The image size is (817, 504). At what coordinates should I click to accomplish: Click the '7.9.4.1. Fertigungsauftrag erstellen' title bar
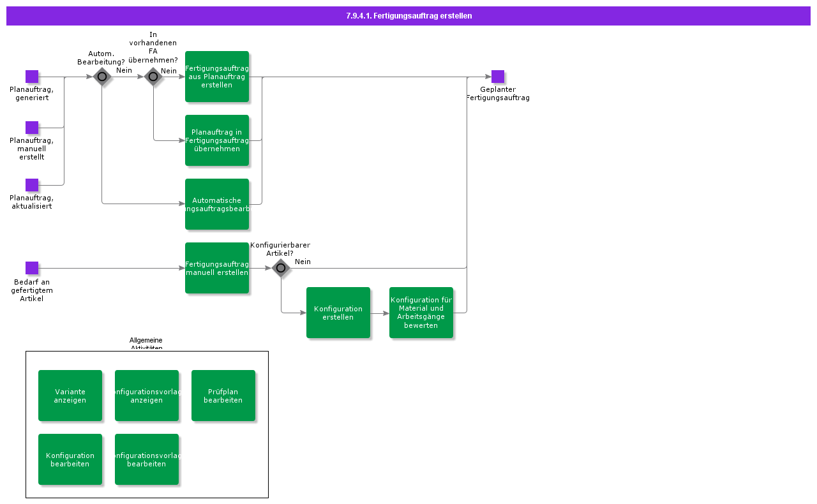point(408,16)
